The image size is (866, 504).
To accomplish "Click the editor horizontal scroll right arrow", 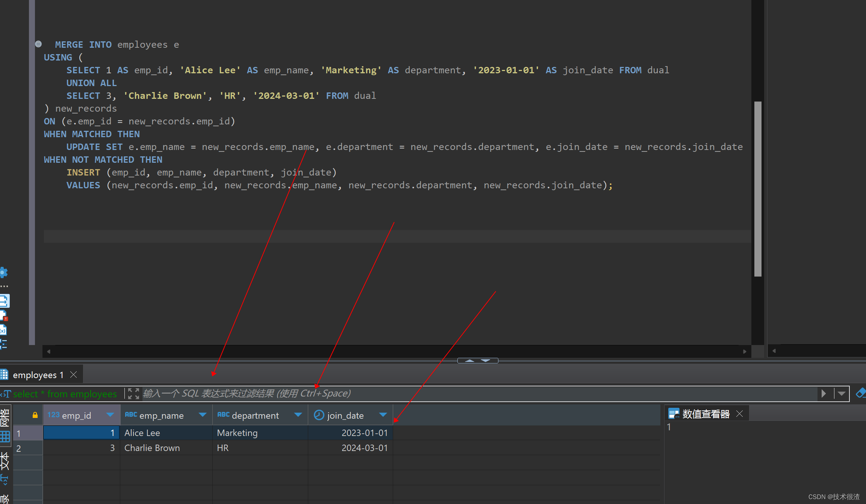I will tap(745, 351).
